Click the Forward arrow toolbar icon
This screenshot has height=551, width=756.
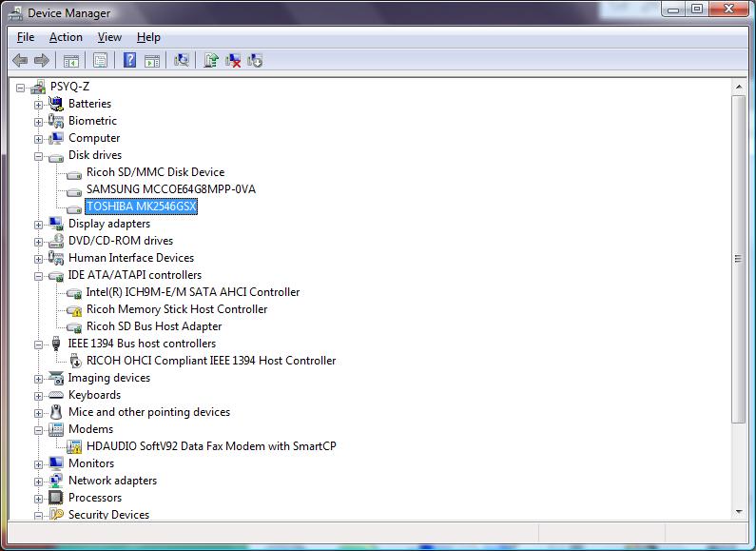tap(42, 60)
